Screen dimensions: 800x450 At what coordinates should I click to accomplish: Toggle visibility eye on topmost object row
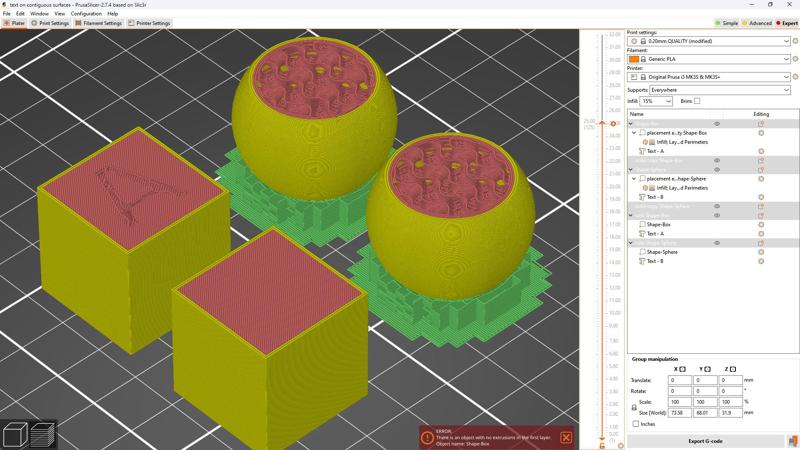(717, 124)
